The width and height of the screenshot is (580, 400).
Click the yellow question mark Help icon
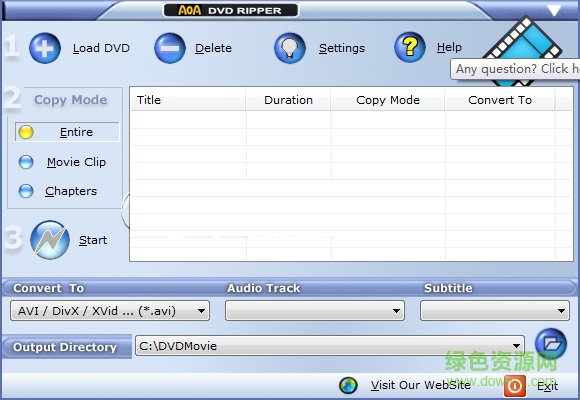410,47
